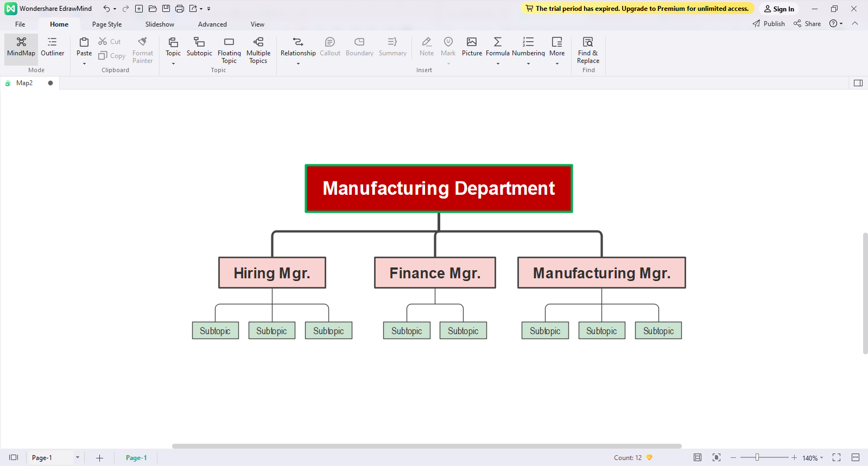Image resolution: width=868 pixels, height=466 pixels.
Task: Select the green Page-1 sheet tab
Action: [x=136, y=458]
